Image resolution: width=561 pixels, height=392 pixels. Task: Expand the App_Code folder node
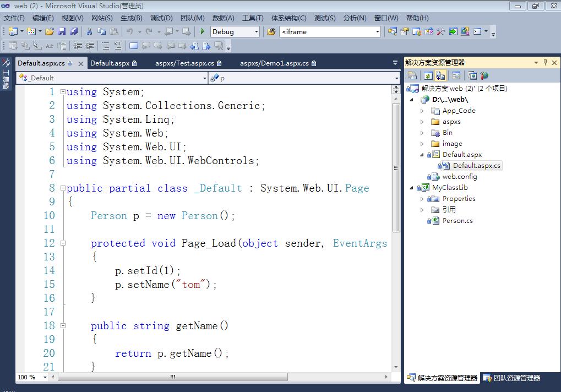tap(422, 111)
